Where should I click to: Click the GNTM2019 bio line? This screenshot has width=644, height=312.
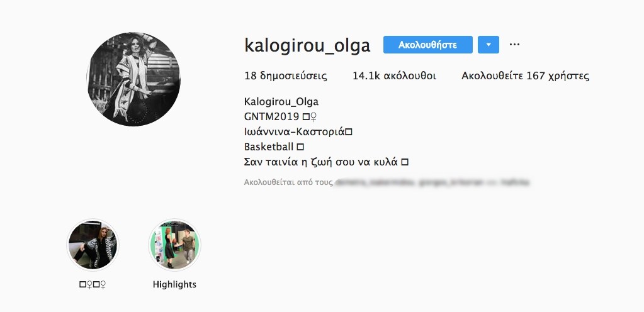pyautogui.click(x=281, y=116)
